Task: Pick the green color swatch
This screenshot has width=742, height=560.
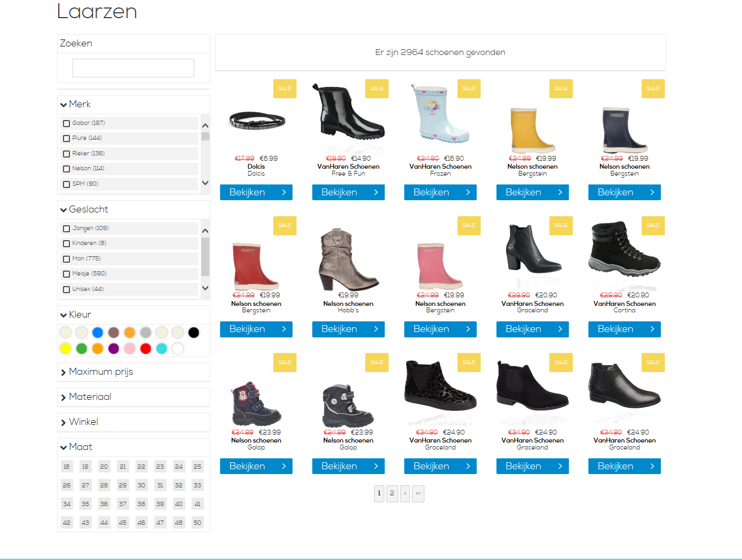Action: click(82, 349)
